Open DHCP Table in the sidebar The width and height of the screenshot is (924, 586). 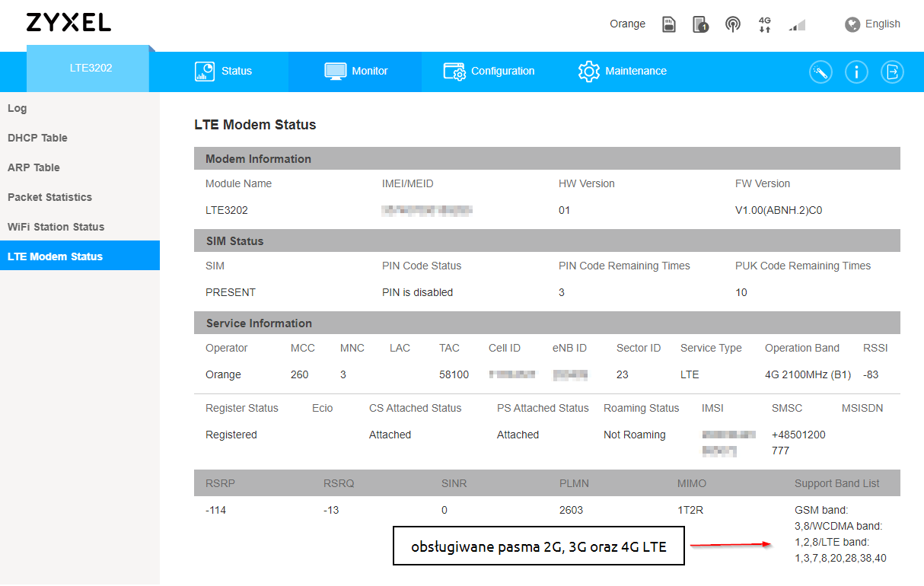80,138
